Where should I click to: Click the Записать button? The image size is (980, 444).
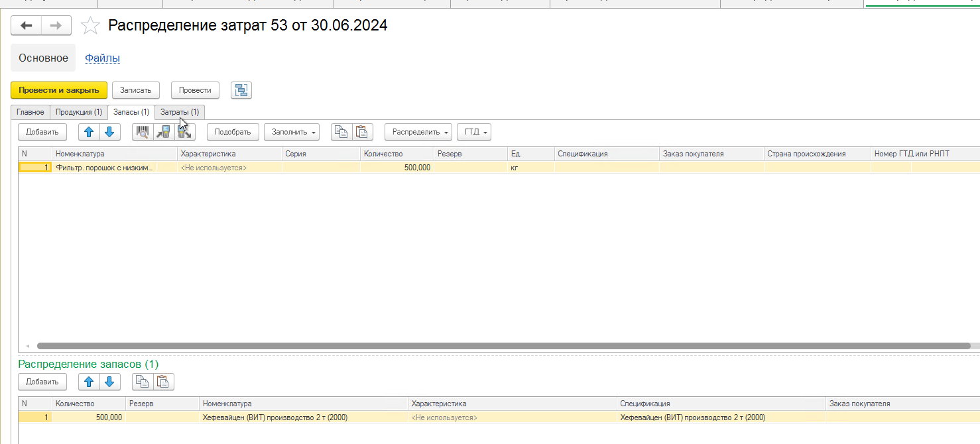(136, 90)
